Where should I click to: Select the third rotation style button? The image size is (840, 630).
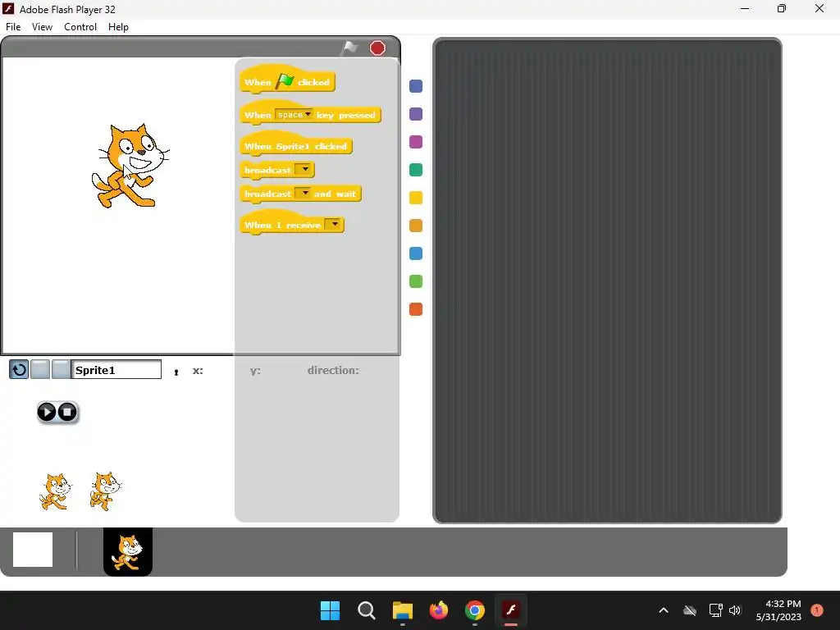(61, 370)
